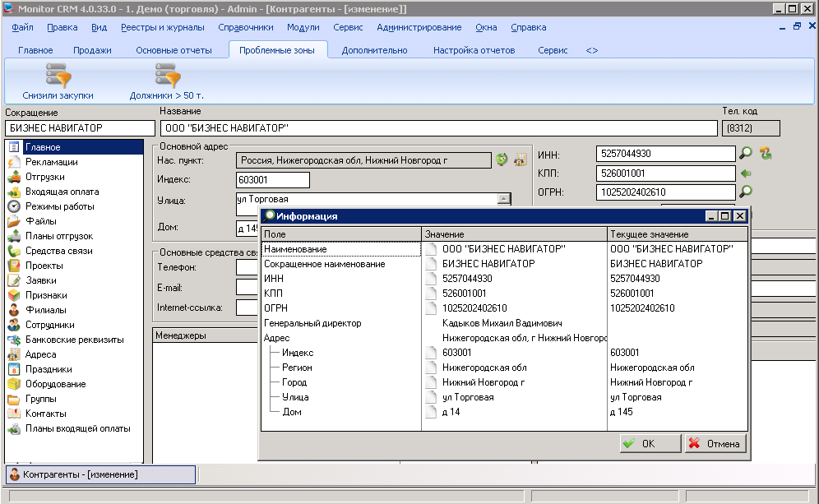
Task: Click the globe icon next to Нас. пункт
Action: coord(502,160)
